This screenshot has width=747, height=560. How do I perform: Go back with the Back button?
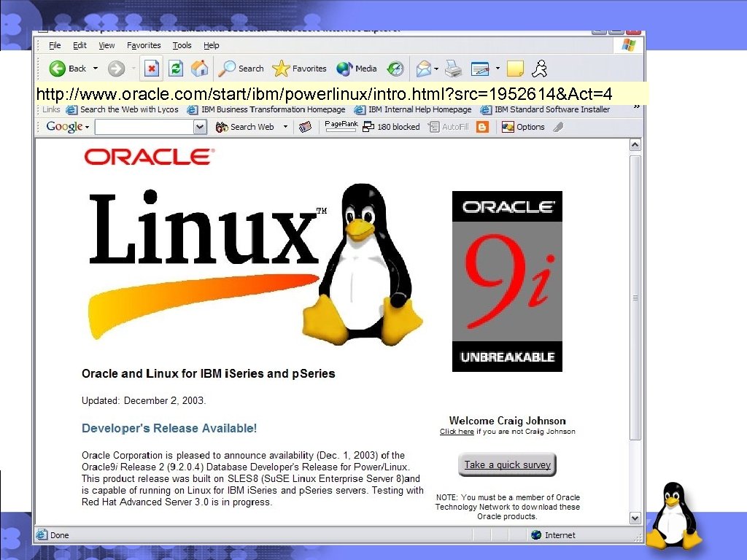coord(68,69)
